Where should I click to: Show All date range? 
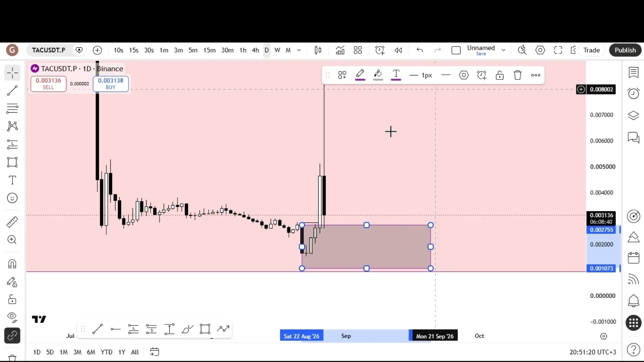(x=135, y=352)
